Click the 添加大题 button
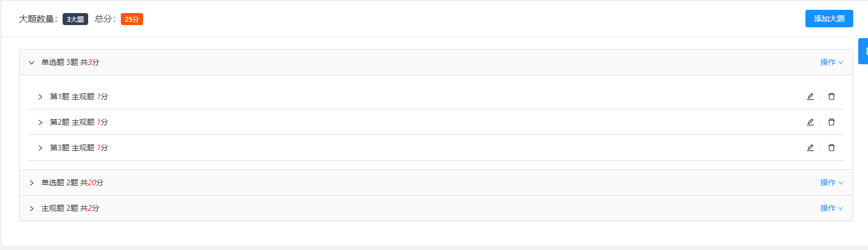The image size is (868, 250). coord(829,19)
